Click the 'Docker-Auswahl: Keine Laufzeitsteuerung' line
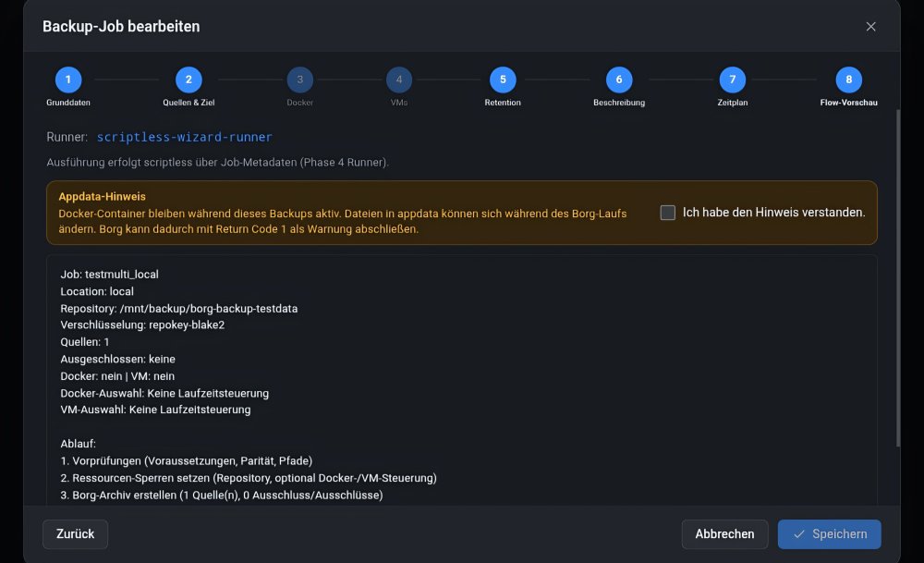The width and height of the screenshot is (924, 563). coord(164,394)
